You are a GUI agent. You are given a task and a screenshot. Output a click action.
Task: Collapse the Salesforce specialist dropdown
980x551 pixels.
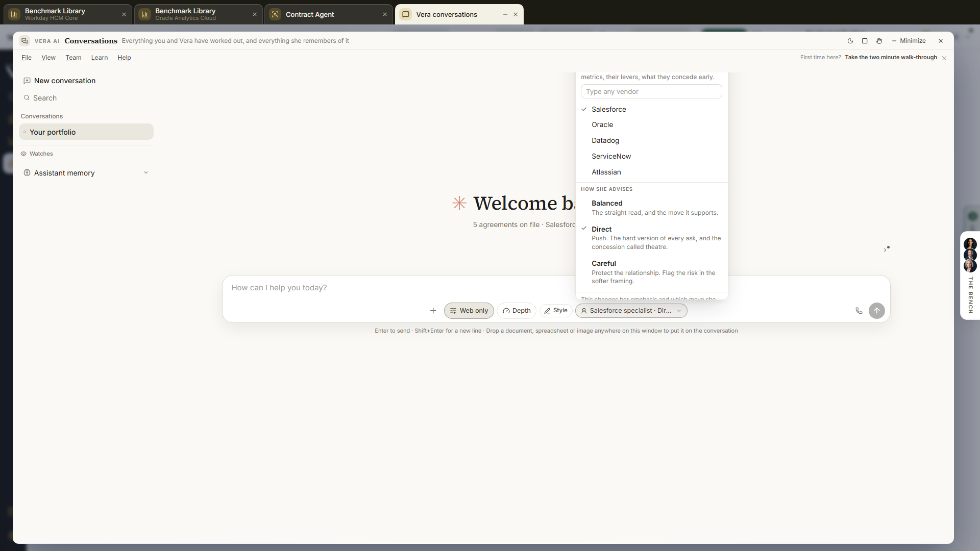coord(631,311)
